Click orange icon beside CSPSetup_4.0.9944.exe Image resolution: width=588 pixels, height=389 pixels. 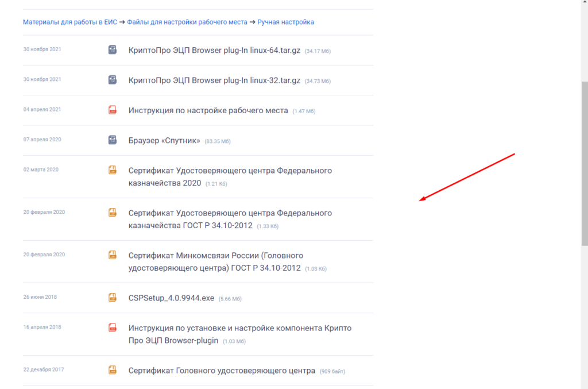coord(113,298)
